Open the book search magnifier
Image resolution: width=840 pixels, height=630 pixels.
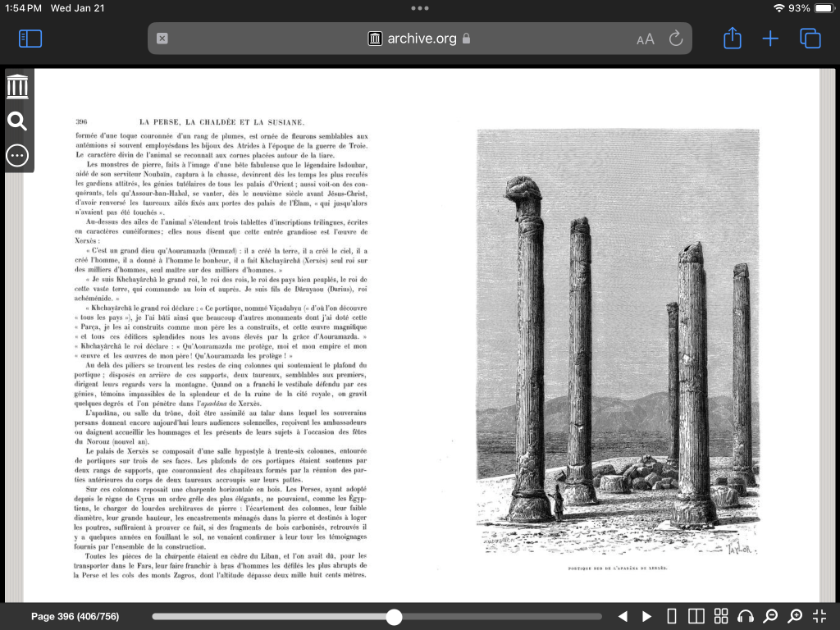[x=17, y=121]
